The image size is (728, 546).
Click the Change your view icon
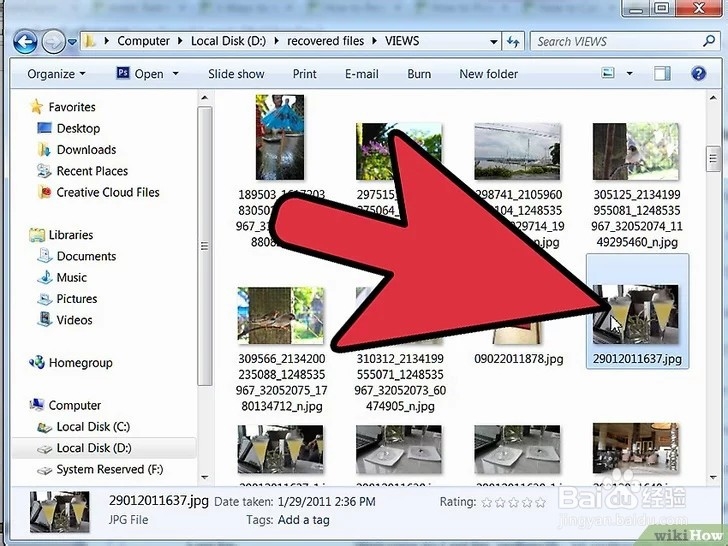point(608,73)
